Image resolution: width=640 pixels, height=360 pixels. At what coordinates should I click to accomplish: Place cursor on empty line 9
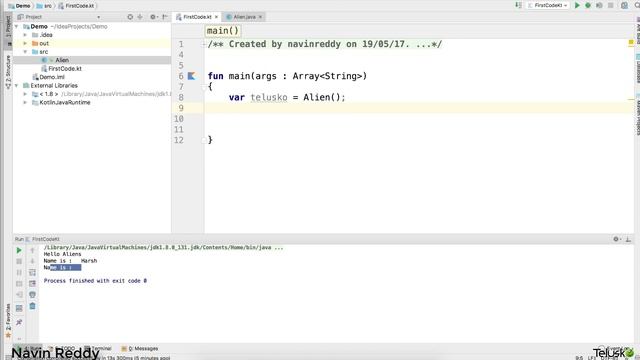[x=418, y=108]
